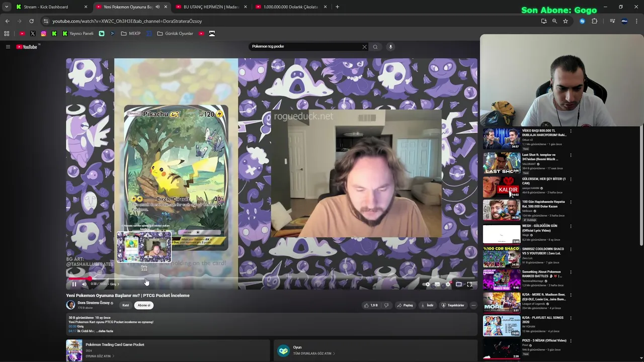Screen dimensions: 644x362
Task: Open the apps grid in bookmarks bar
Action: 7,34
